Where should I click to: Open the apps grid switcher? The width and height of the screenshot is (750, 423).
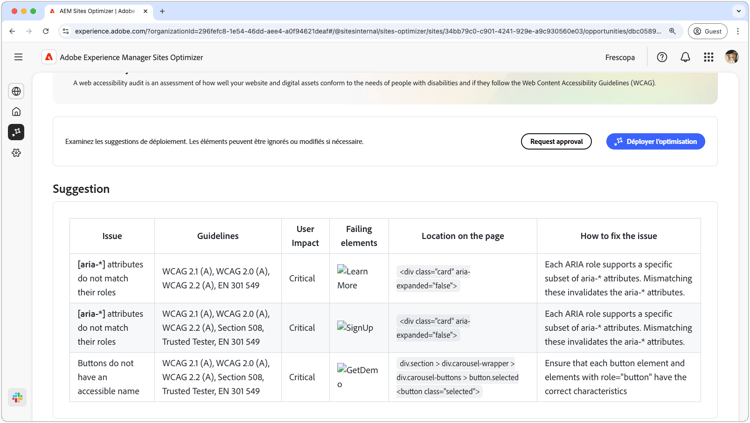(708, 57)
